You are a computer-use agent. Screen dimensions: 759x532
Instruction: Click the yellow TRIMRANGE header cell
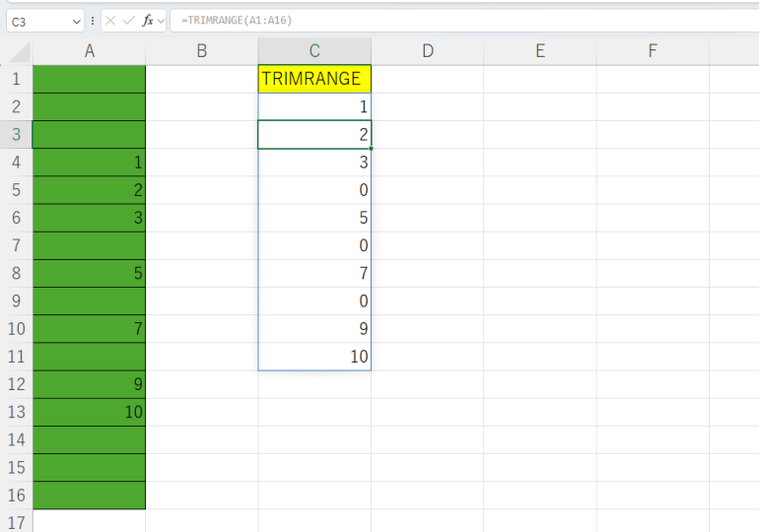[x=314, y=79]
